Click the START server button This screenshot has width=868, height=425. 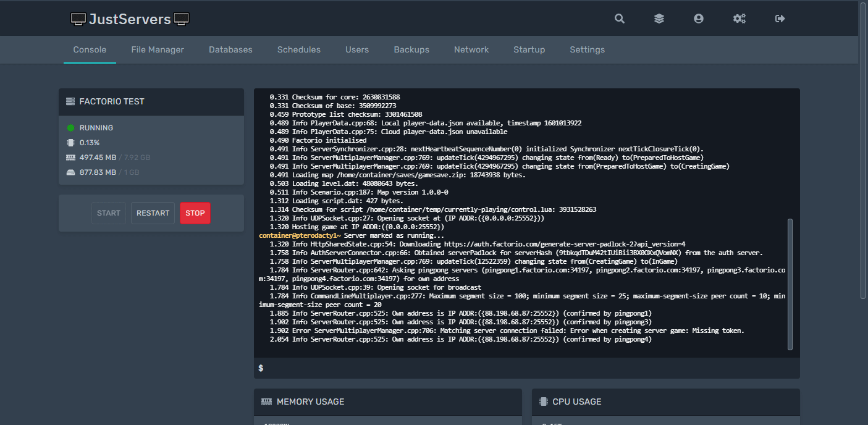tap(109, 213)
